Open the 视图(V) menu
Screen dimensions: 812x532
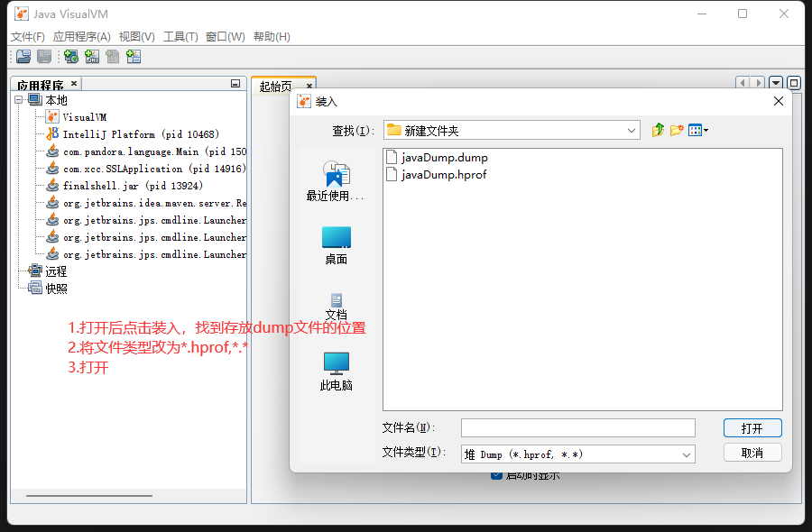coord(137,37)
